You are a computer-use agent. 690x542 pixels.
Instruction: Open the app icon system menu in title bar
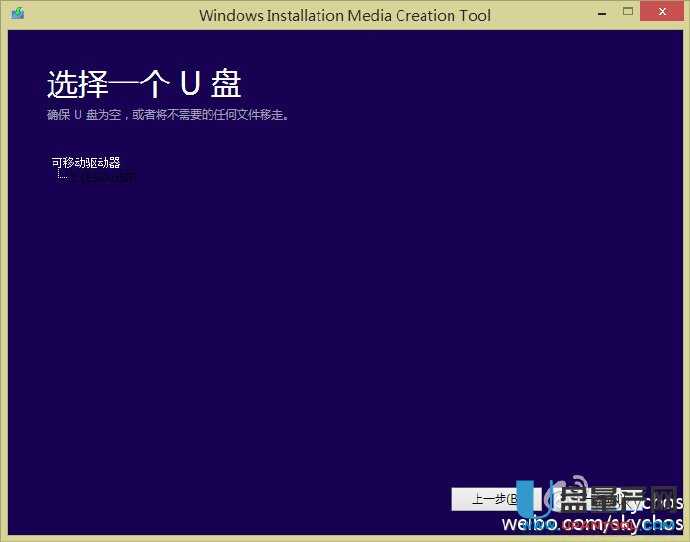tap(18, 13)
